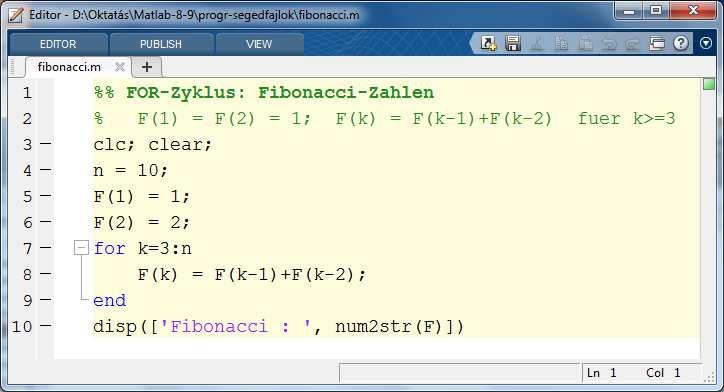
Task: Open Help with the question mark icon
Action: tap(681, 43)
